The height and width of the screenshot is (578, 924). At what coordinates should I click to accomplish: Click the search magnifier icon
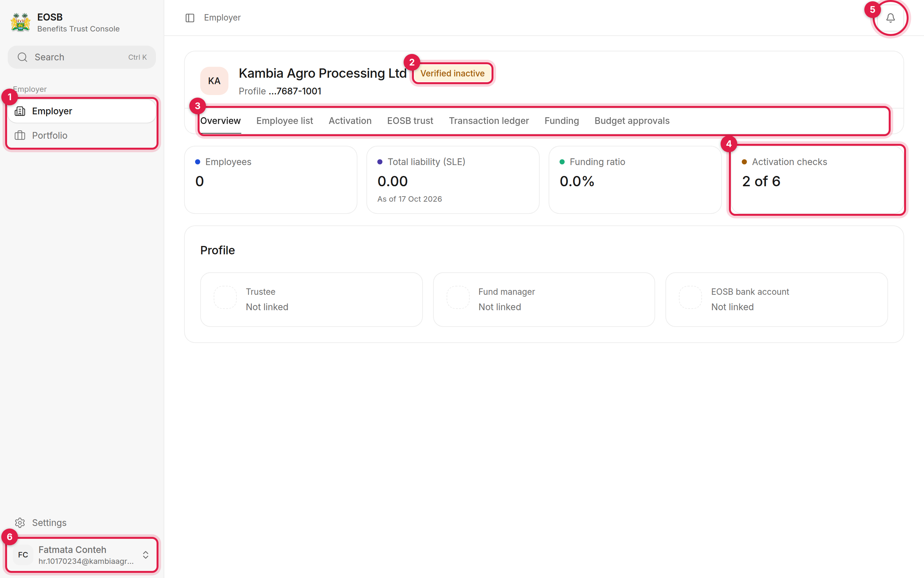point(22,57)
